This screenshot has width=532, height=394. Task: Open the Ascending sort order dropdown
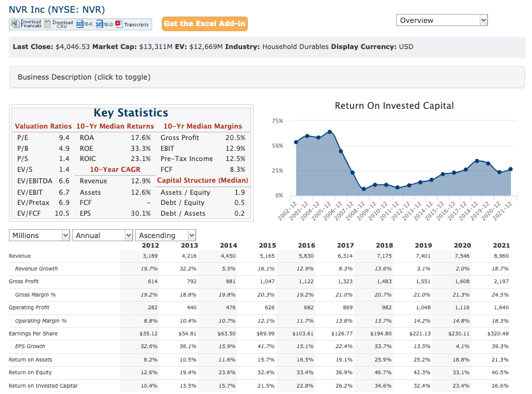pos(166,236)
